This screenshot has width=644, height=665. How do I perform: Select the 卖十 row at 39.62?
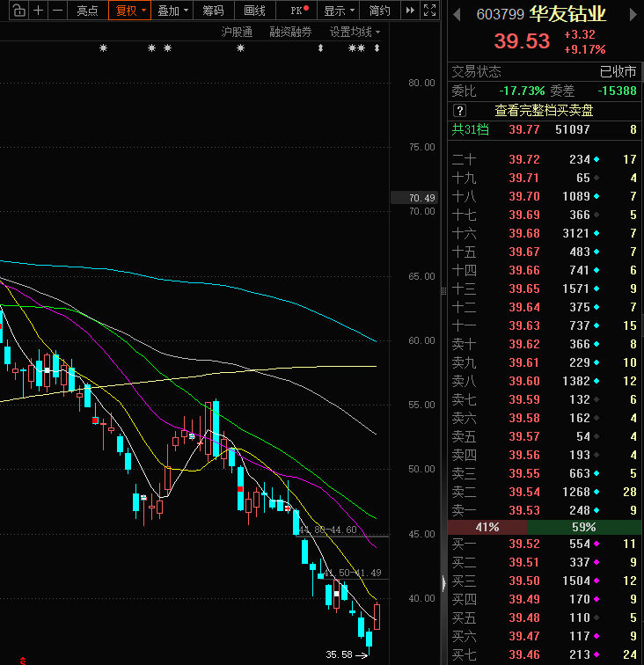(x=545, y=344)
